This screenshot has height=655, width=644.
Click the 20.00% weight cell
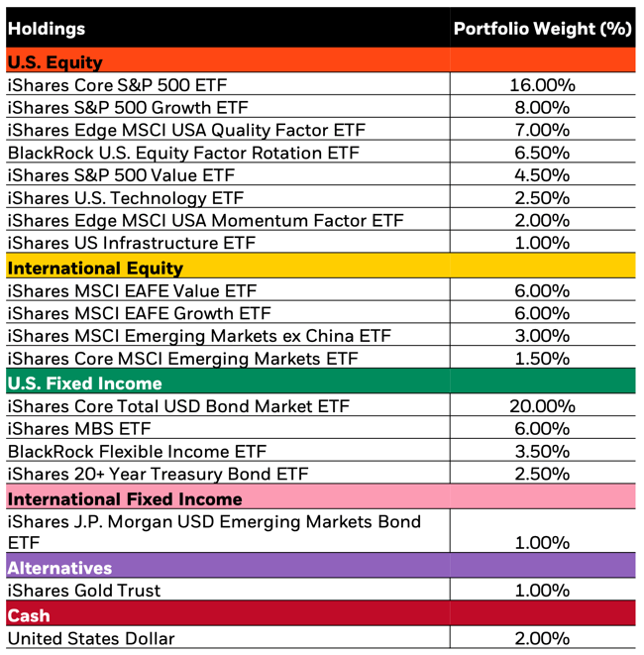click(541, 406)
